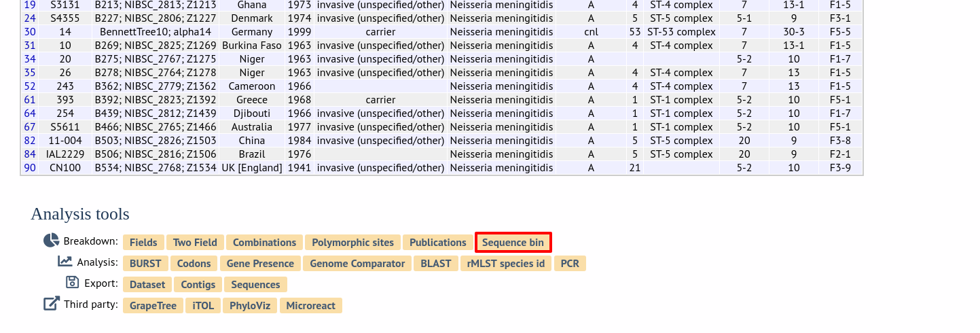Click the 'ST-53 complex' cell
Image resolution: width=980 pixels, height=333 pixels.
point(681,32)
